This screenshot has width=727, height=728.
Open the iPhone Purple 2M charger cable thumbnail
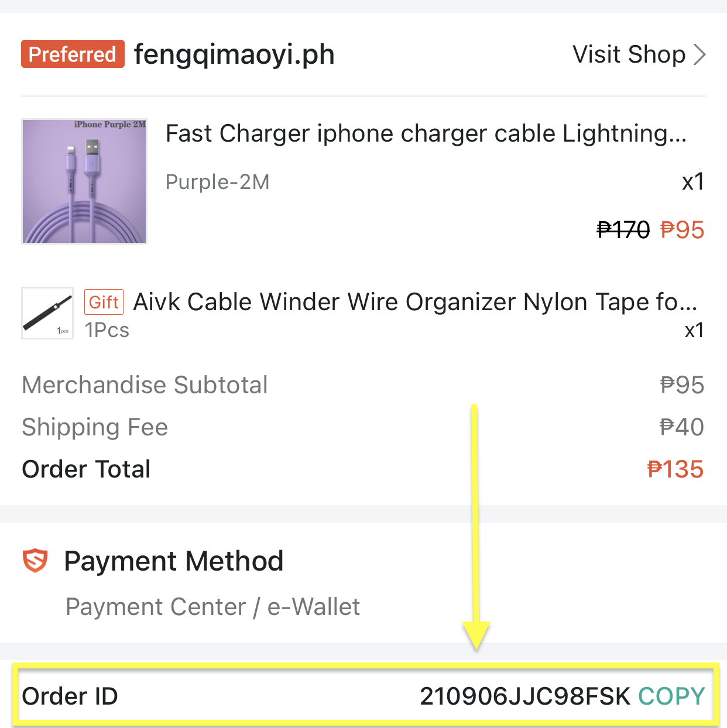pos(84,181)
